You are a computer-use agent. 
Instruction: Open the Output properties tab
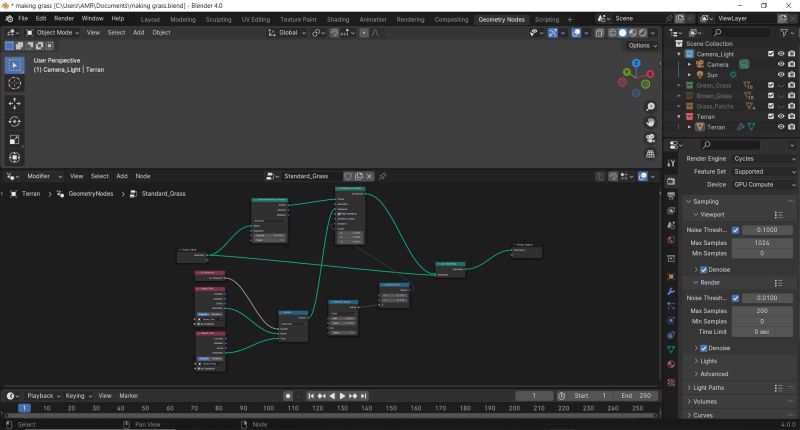671,196
